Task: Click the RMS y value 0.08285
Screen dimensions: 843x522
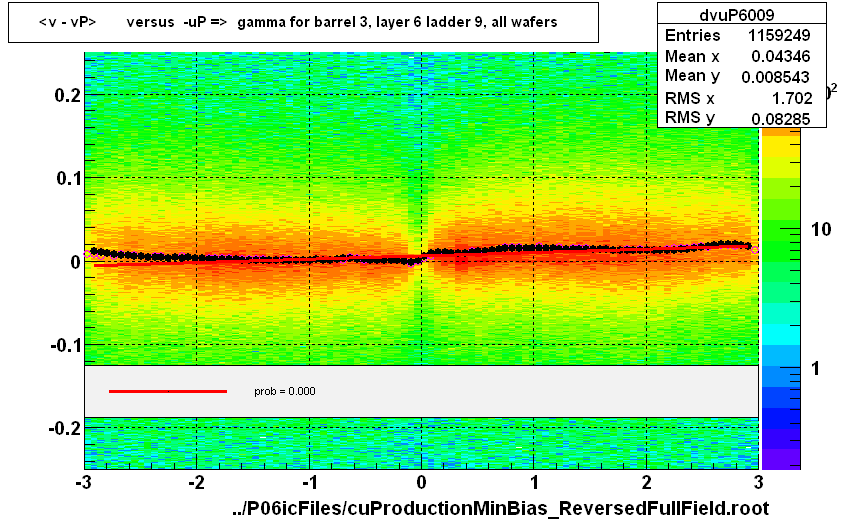Action: pos(781,118)
